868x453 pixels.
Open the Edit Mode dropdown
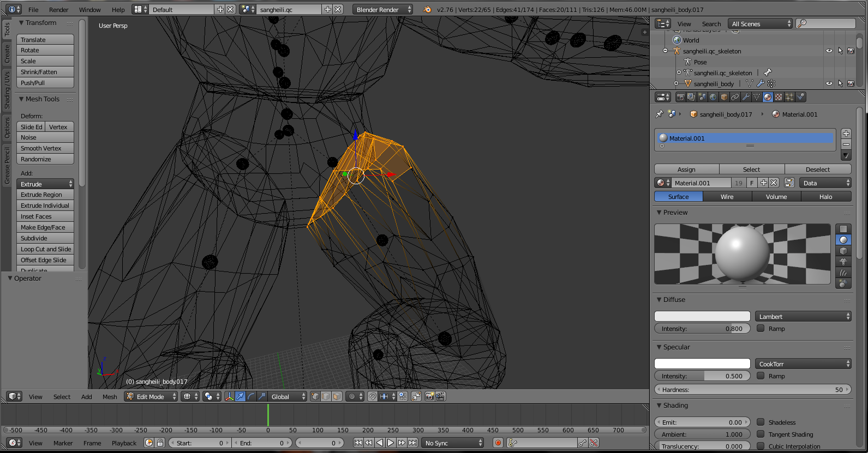pyautogui.click(x=151, y=397)
